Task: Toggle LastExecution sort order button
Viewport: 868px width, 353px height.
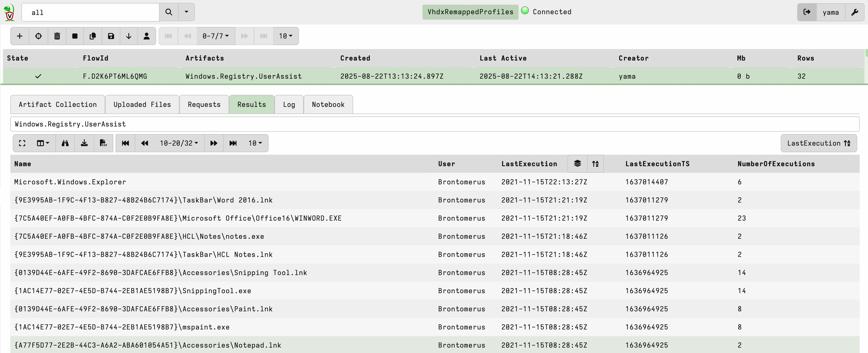Action: 818,143
